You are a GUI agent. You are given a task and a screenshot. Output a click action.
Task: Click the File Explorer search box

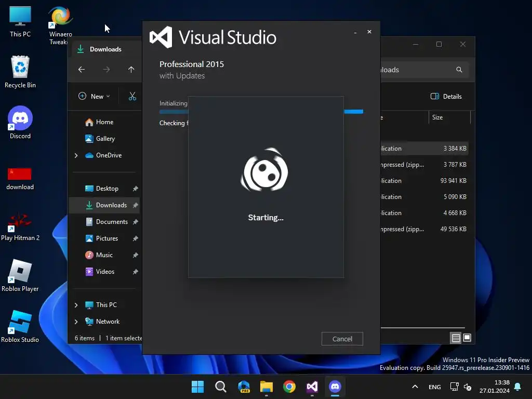click(424, 70)
